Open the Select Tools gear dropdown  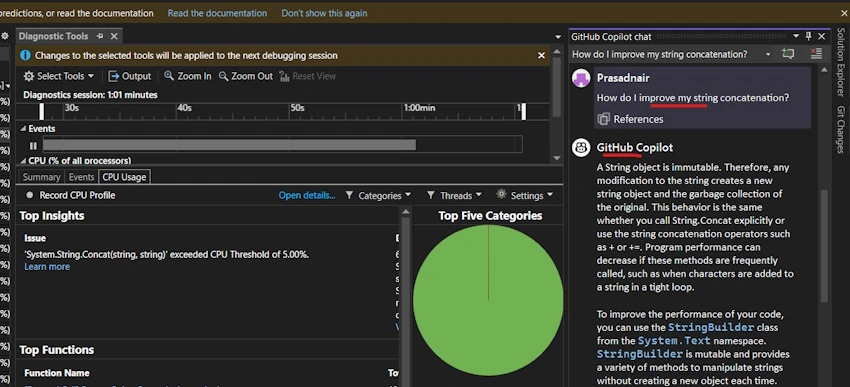[x=59, y=76]
